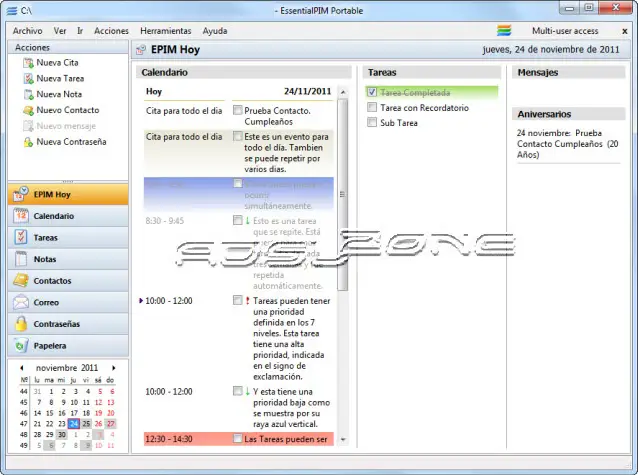Click the Tarea con Recordatorio task text
The image size is (638, 475).
(424, 108)
